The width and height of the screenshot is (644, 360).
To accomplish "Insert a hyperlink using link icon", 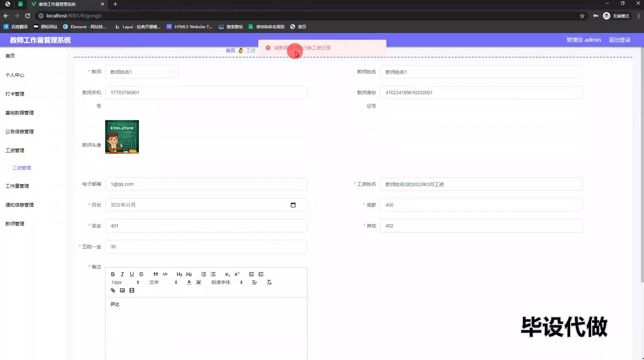I will [x=113, y=290].
